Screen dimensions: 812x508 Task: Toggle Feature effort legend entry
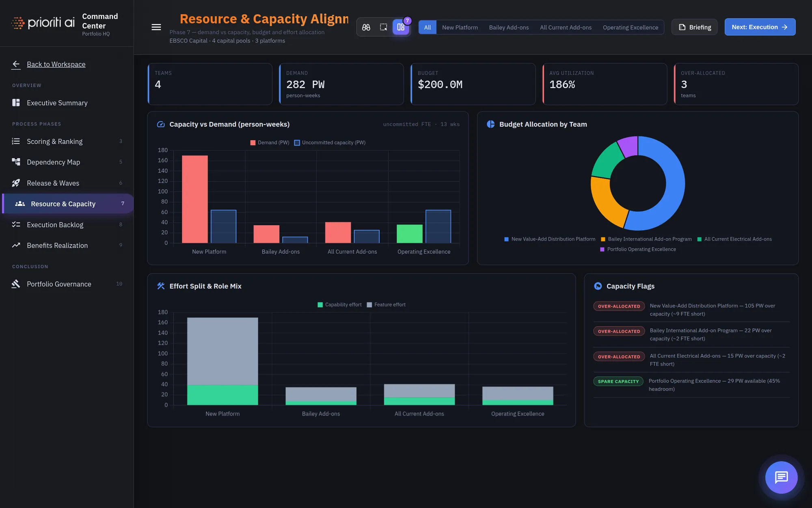pyautogui.click(x=386, y=305)
